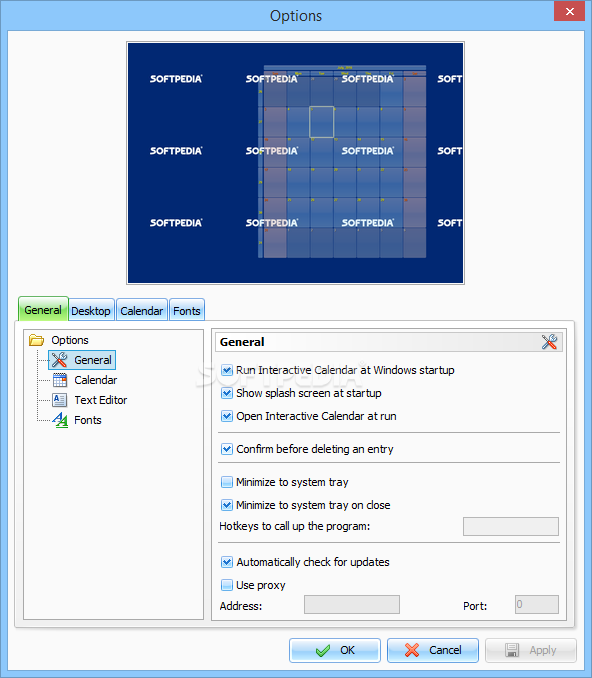This screenshot has width=592, height=678.
Task: Click the tools icon in General header
Action: coord(549,342)
